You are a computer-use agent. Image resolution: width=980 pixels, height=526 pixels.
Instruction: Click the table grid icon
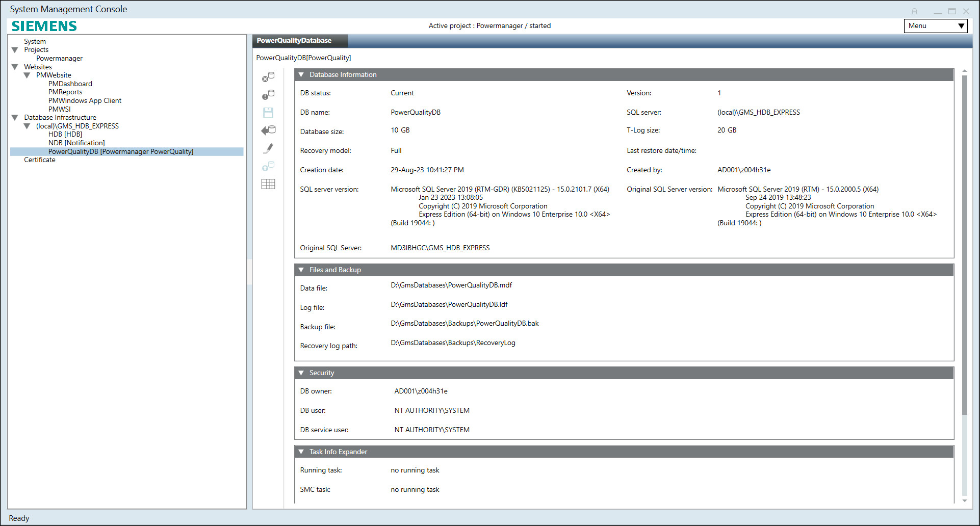(x=268, y=184)
